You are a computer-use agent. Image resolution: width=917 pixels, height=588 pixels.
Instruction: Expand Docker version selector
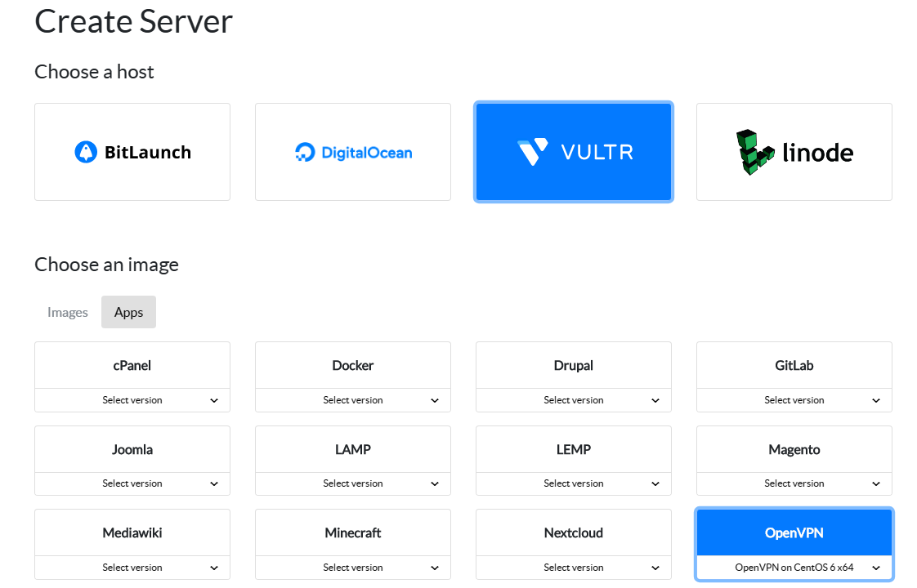pos(352,400)
